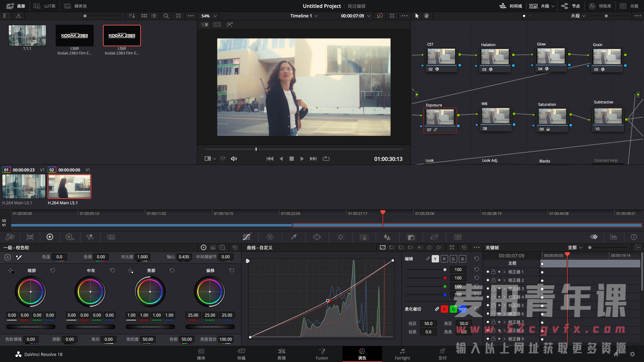Toggle soft clip red channel
The height and width of the screenshot is (362, 644).
[x=444, y=309]
